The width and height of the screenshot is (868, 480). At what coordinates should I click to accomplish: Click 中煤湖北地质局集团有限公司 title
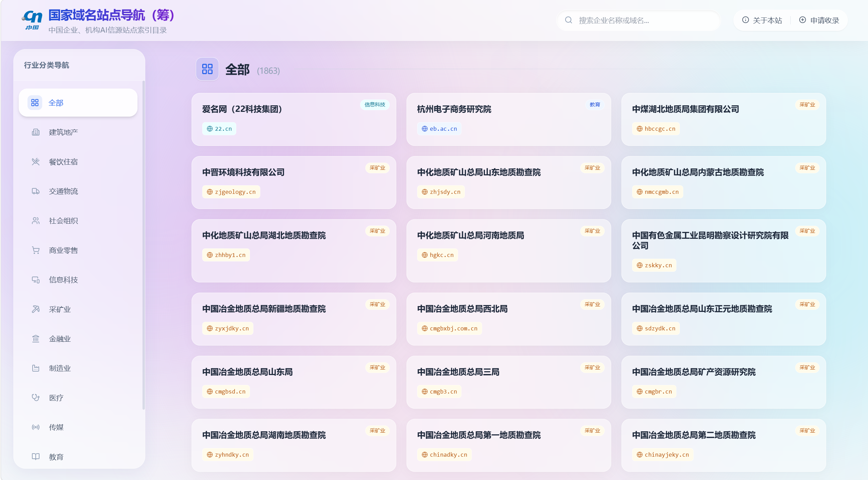[685, 109]
